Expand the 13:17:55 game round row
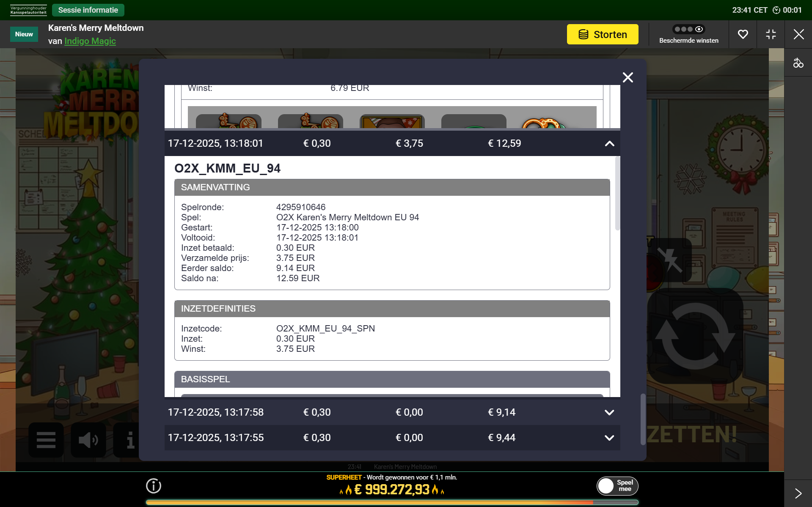Screen dimensions: 812x507 coord(609,438)
